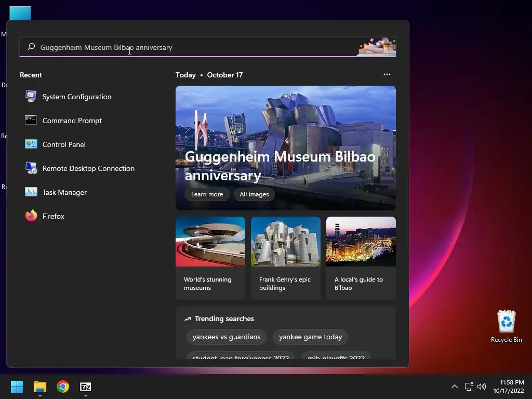The width and height of the screenshot is (532, 399).
Task: Click the Control Panel icon in Recent
Action: pos(31,144)
